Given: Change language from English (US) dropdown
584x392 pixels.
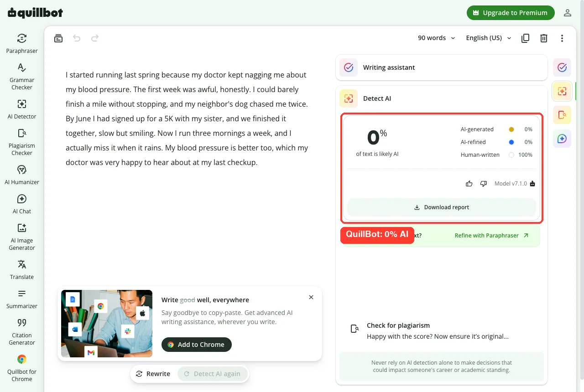Looking at the screenshot, I should click(x=489, y=38).
